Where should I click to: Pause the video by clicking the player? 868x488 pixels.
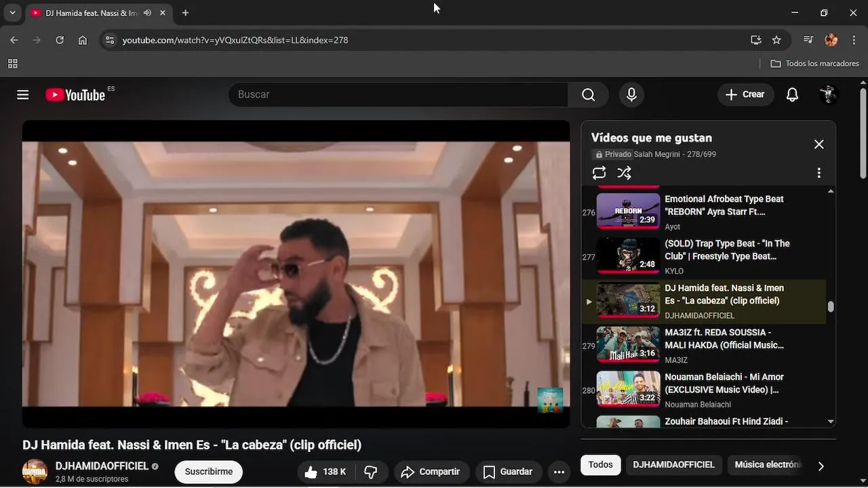(296, 274)
